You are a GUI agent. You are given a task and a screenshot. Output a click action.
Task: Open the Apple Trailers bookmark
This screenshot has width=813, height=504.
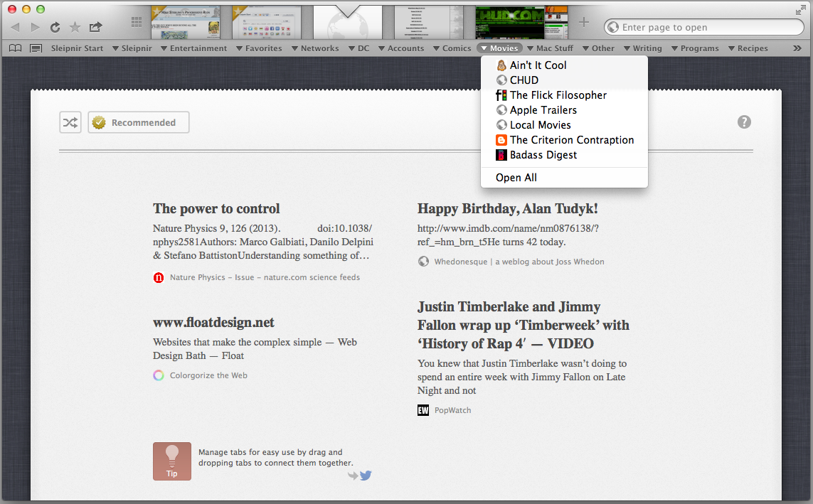point(564,110)
